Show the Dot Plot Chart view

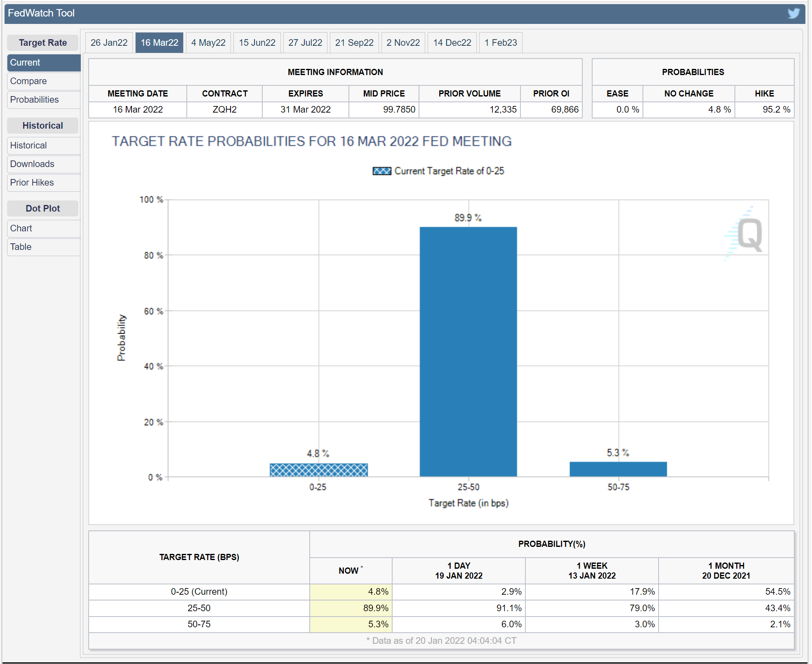pyautogui.click(x=21, y=228)
